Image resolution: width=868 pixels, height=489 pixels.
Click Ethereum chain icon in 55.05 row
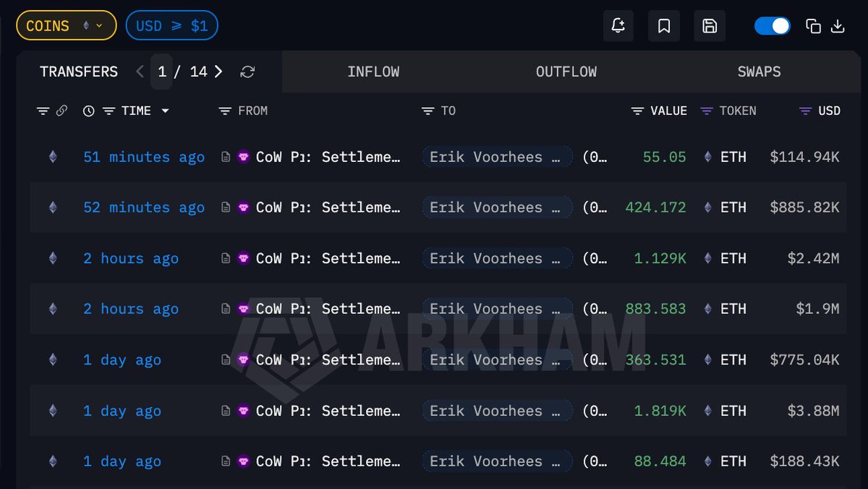52,157
